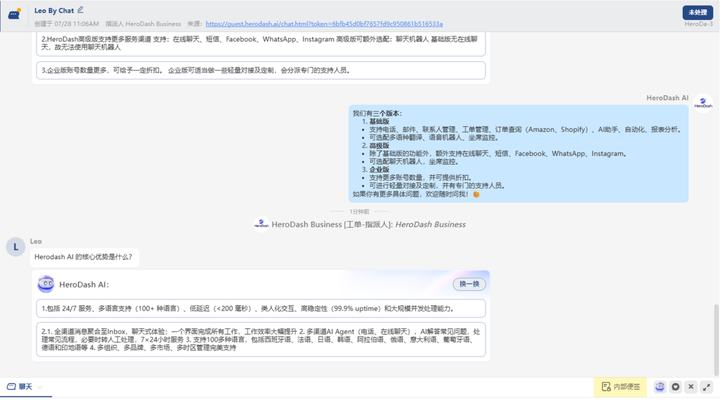Click the HeroDash Business [工单-指派人] notice
This screenshot has width=720, height=400.
[368, 225]
